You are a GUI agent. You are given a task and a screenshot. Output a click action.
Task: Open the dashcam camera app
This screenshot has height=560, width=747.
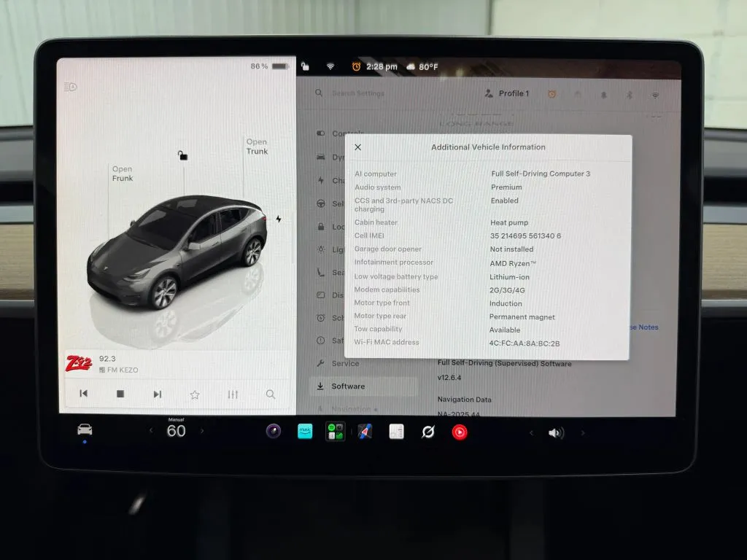(x=274, y=432)
